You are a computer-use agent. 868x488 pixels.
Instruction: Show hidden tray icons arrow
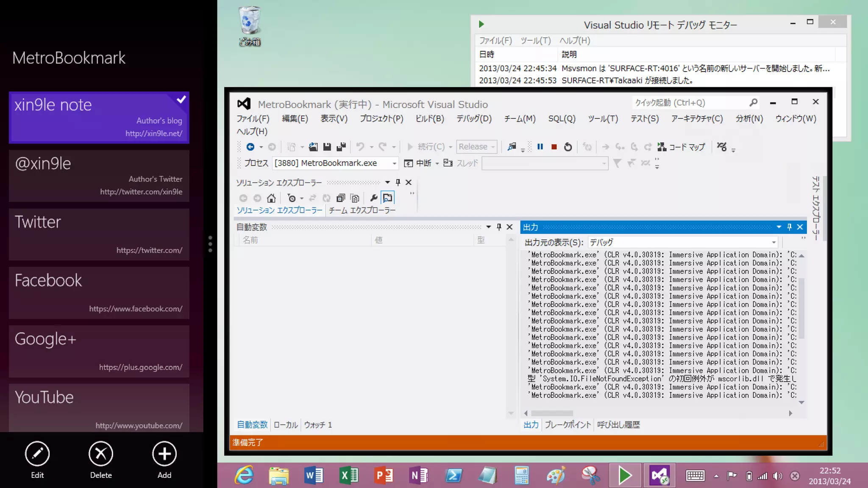(716, 476)
